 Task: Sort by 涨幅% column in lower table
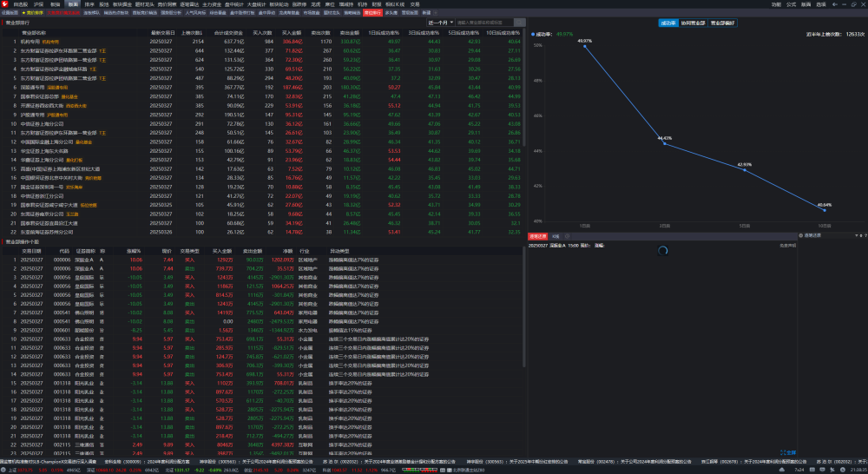point(134,251)
